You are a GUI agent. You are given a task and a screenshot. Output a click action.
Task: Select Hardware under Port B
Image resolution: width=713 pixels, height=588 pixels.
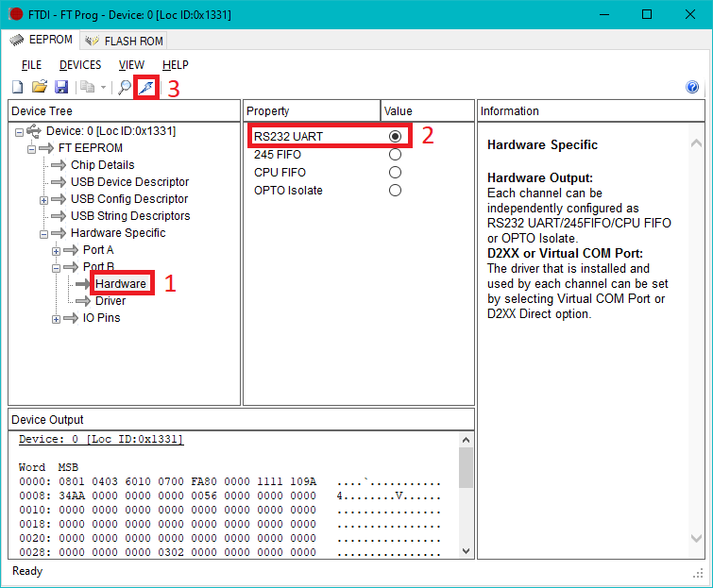coord(121,283)
